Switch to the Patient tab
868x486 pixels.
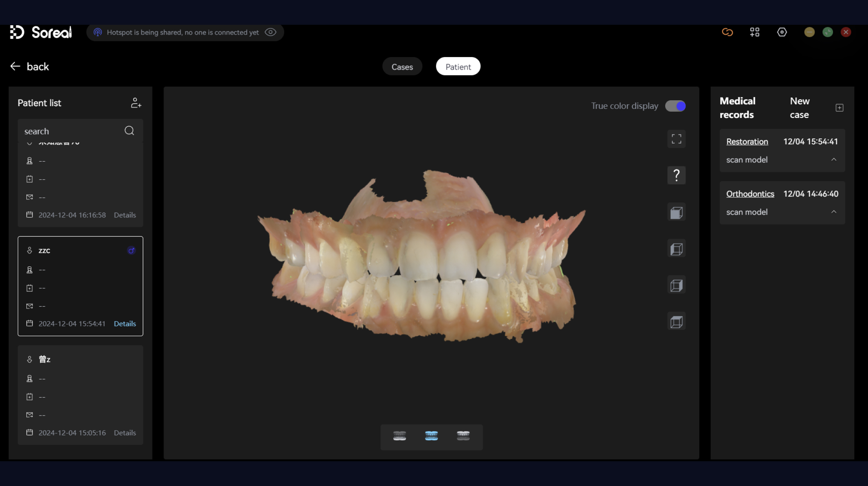458,66
